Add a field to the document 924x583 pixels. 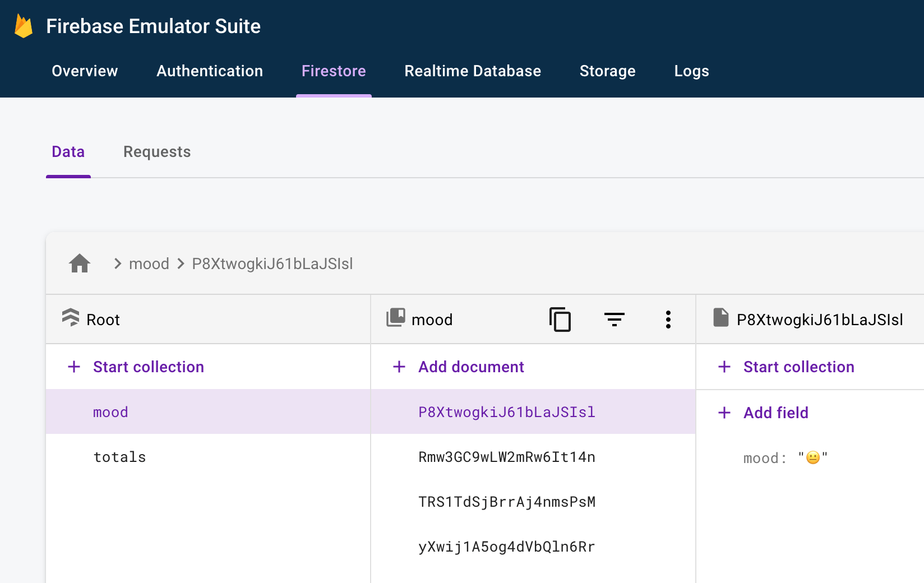click(x=776, y=413)
